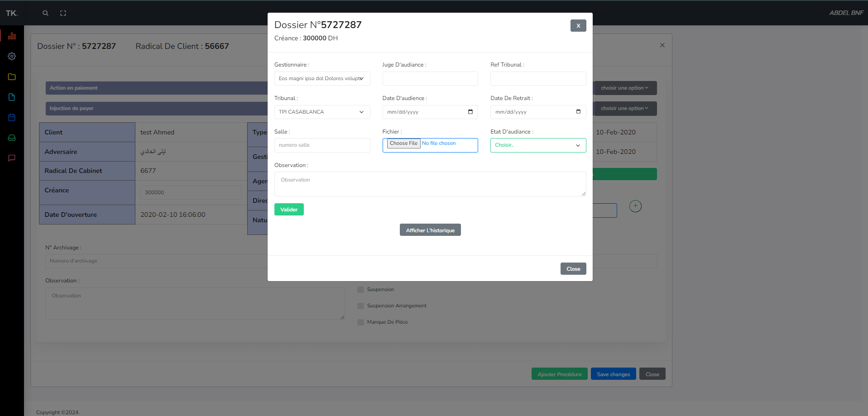868x416 pixels.
Task: Click the green circled plus icon
Action: tap(635, 206)
